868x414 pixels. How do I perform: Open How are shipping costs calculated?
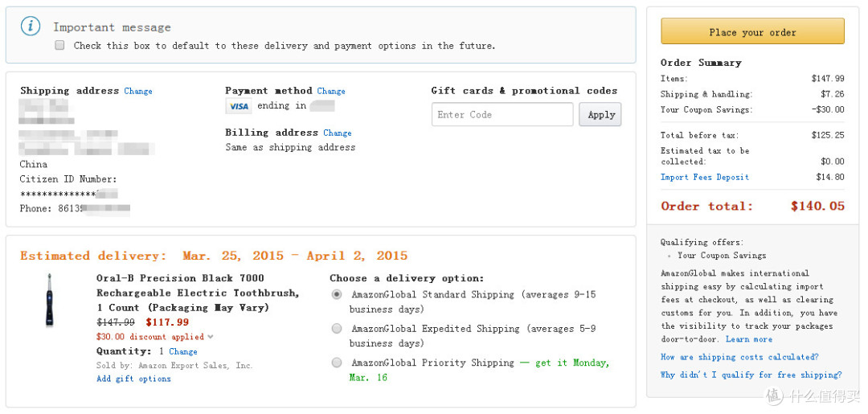[739, 357]
